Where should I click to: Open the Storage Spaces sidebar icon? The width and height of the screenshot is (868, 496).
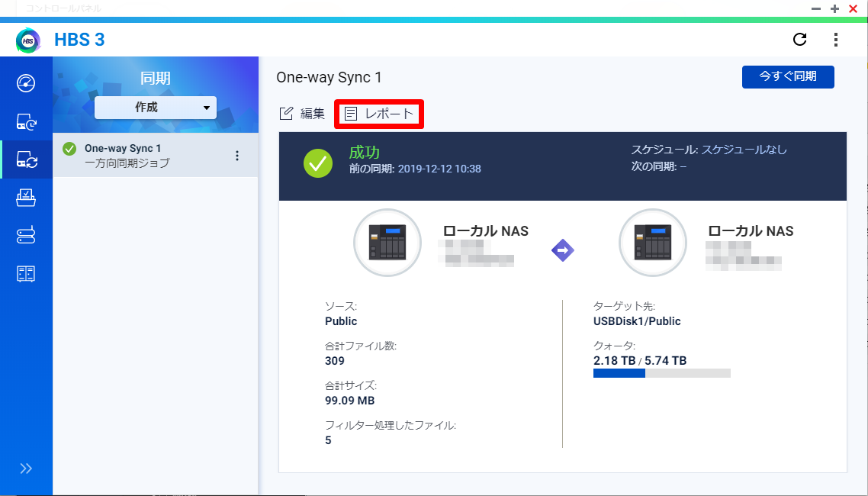pyautogui.click(x=26, y=235)
